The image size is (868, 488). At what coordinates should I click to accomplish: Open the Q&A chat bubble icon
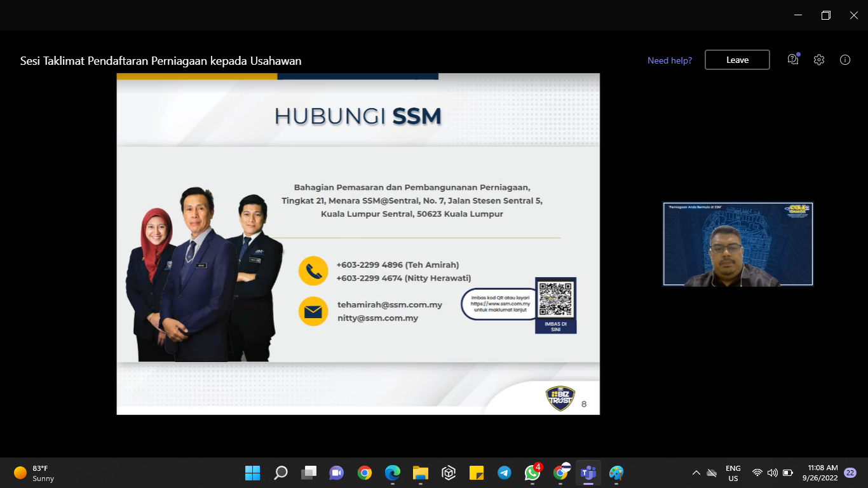click(792, 60)
